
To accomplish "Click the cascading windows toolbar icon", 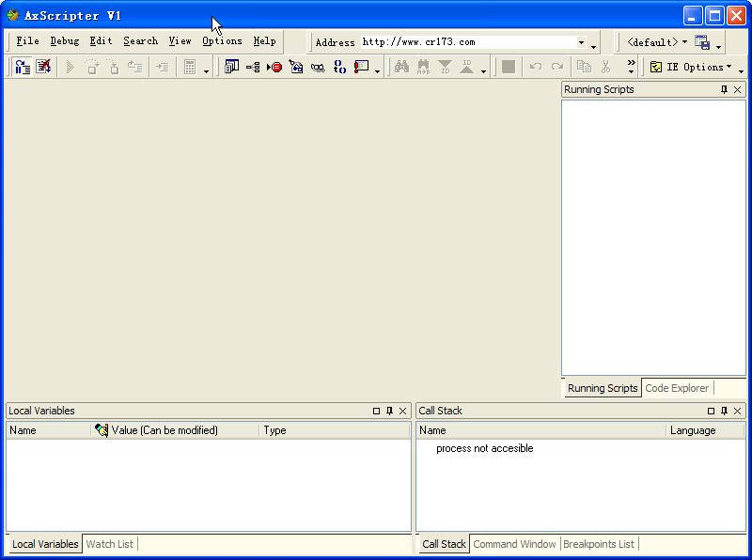I will 231,67.
